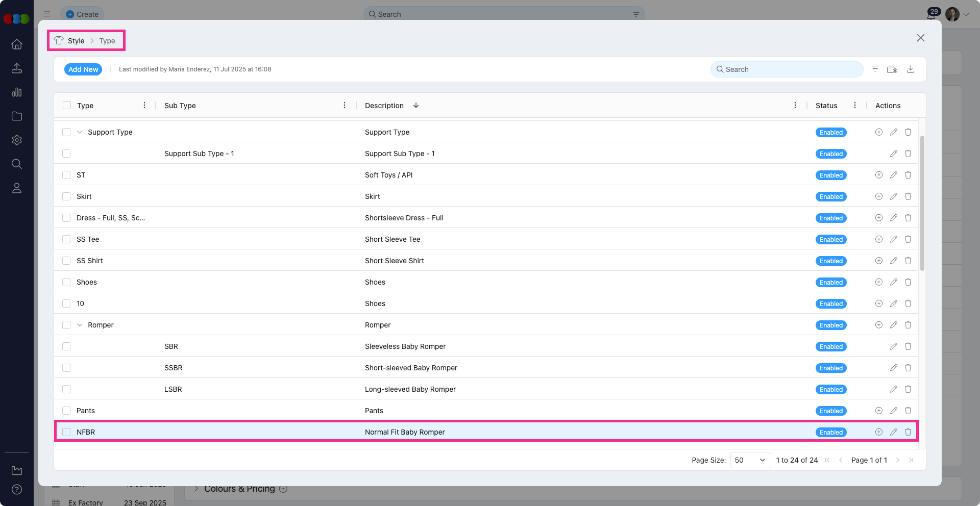Select the checkbox beside SS Tee

tap(66, 239)
